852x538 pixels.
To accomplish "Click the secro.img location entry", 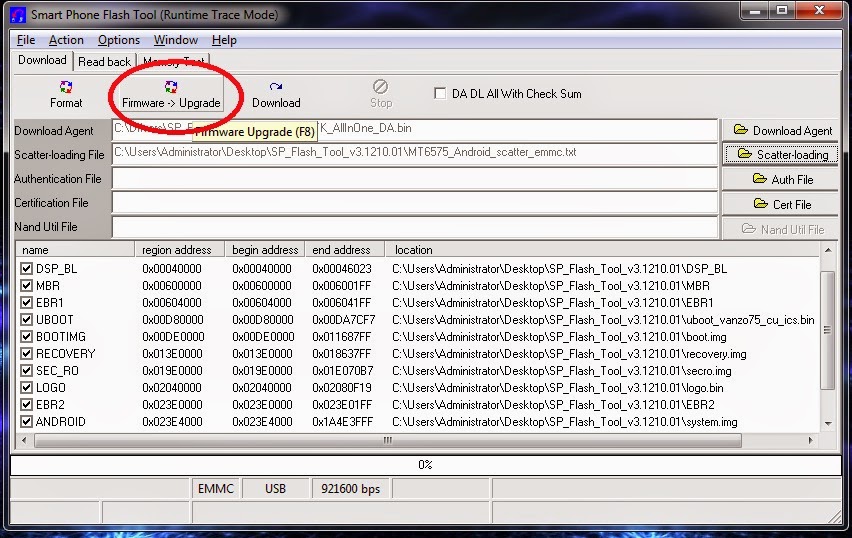I will (561, 371).
